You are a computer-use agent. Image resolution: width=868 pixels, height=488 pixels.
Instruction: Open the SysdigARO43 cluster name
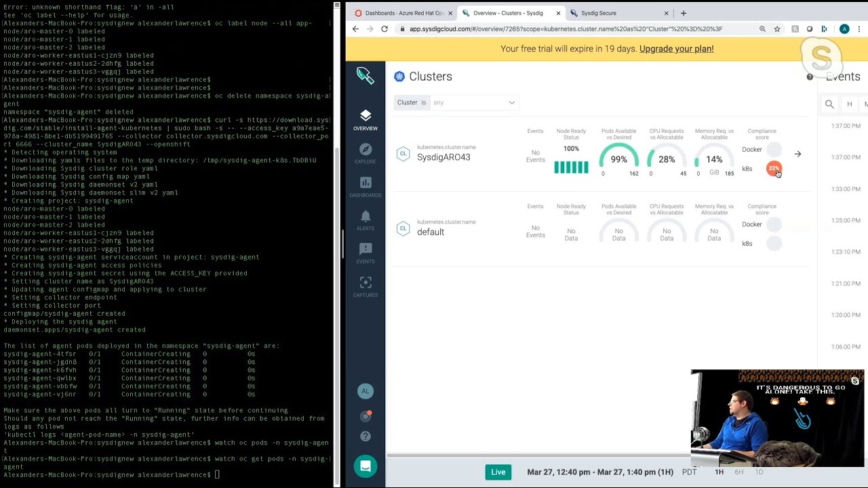point(443,157)
